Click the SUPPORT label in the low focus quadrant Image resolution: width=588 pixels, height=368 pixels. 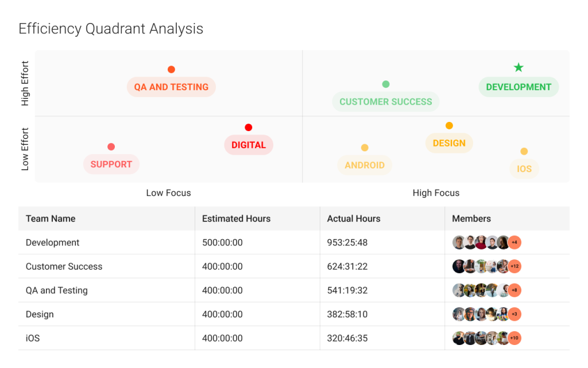click(111, 164)
